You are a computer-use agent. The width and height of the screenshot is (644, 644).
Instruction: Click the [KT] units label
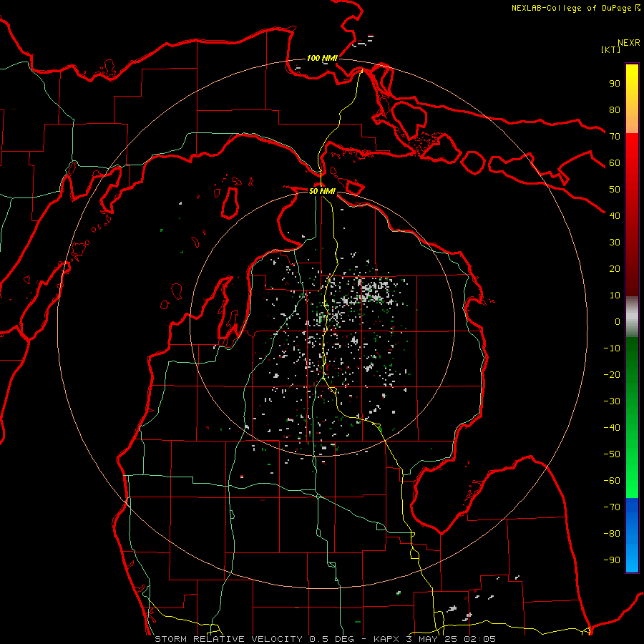[610, 49]
